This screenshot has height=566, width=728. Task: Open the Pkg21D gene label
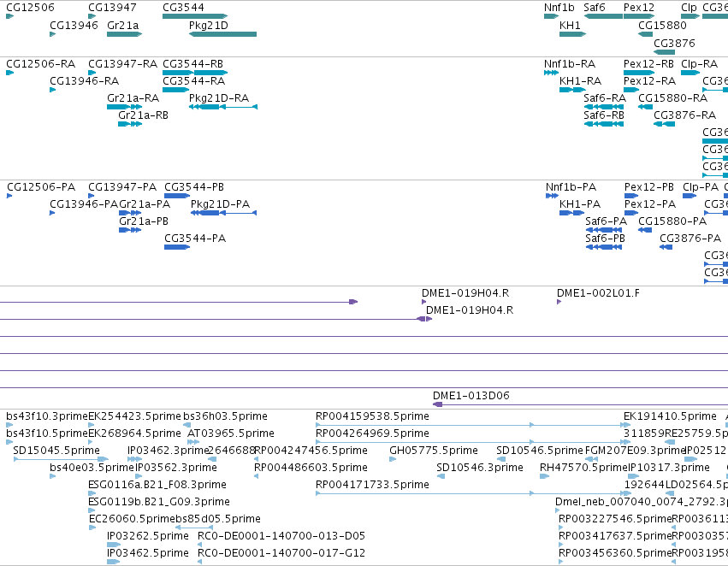(x=209, y=25)
